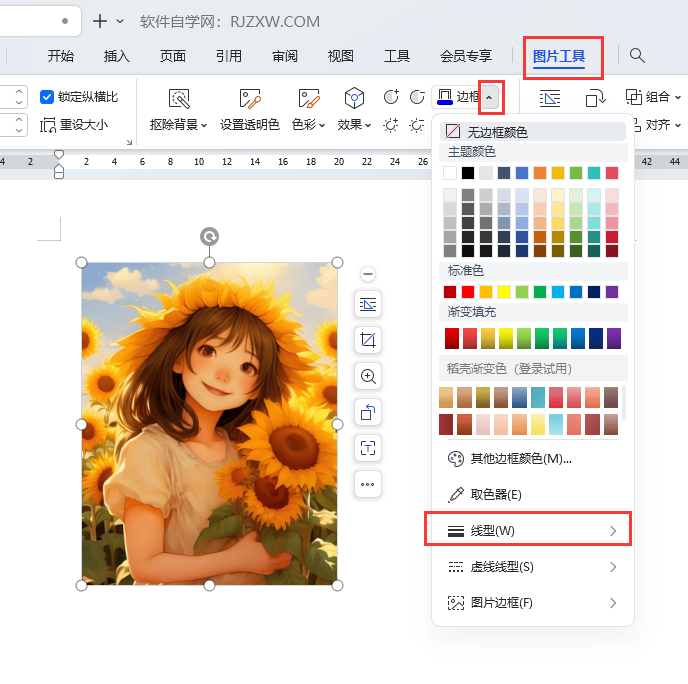The width and height of the screenshot is (688, 684).
Task: Open the Member Exclusive (会员专享) tab
Action: pyautogui.click(x=466, y=56)
